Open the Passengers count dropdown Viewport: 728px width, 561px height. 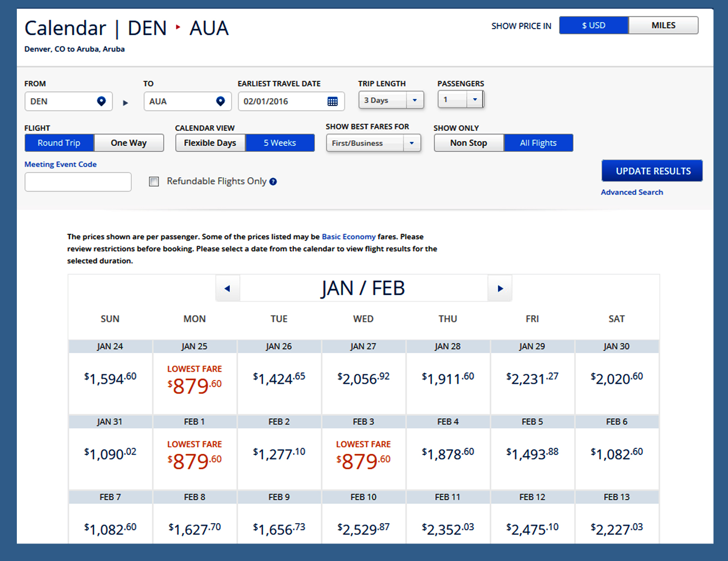coord(475,100)
